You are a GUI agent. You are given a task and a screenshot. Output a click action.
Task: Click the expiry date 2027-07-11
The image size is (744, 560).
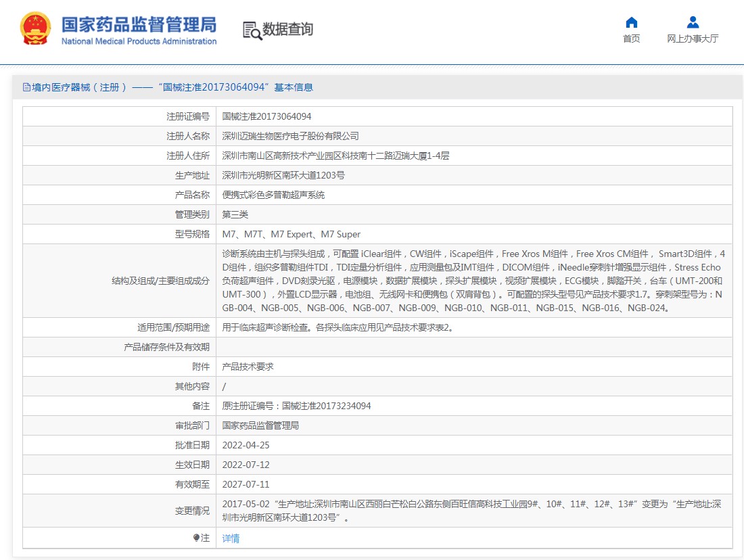tap(246, 484)
